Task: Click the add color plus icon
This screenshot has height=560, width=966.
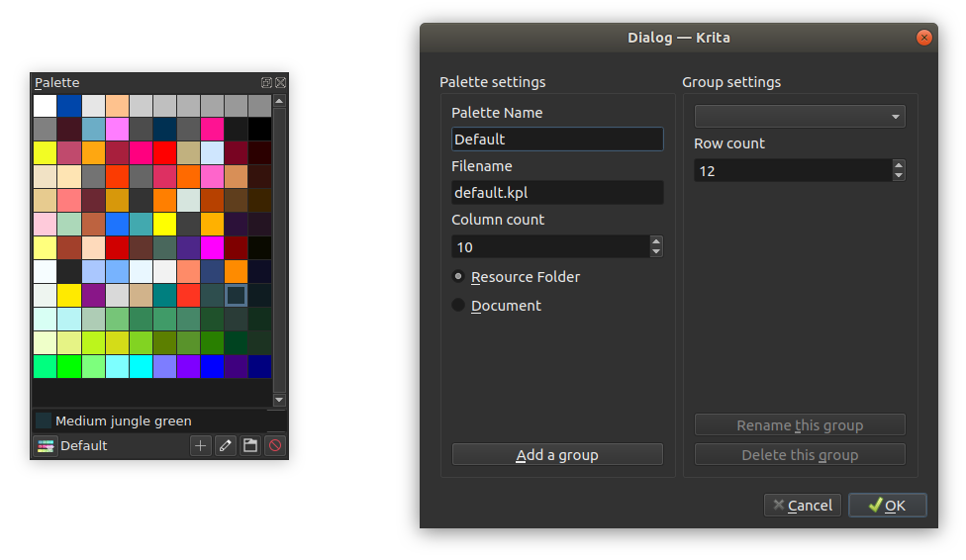Action: (200, 445)
